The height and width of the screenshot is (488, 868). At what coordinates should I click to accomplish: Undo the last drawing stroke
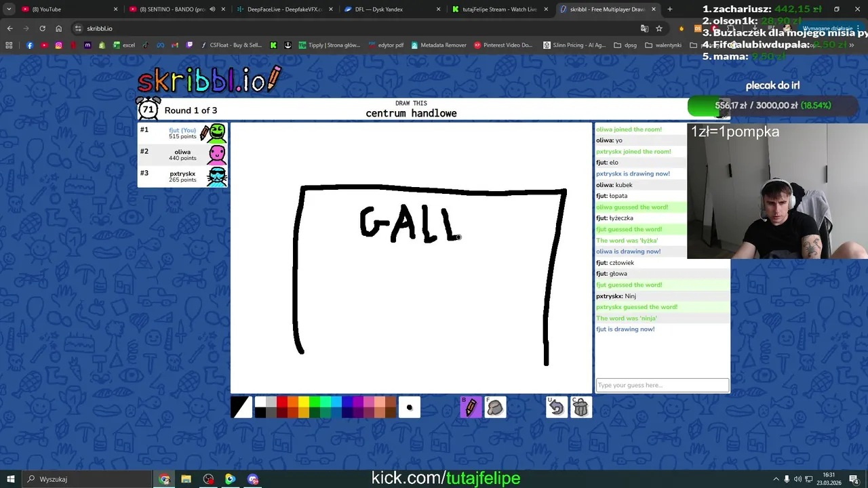tap(557, 407)
